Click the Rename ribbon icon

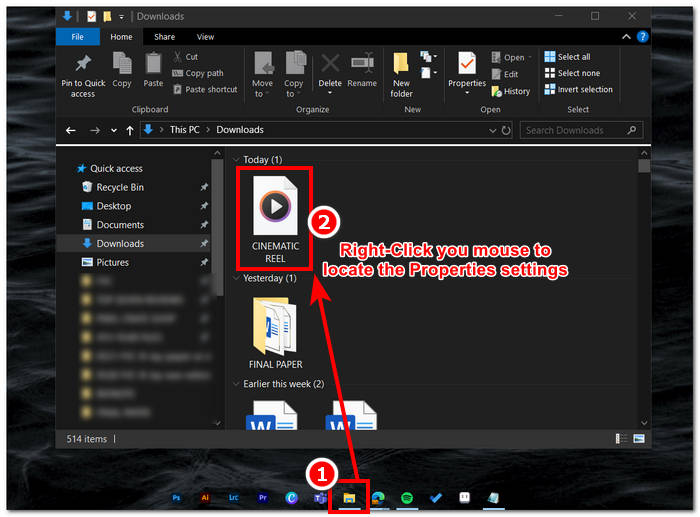[362, 70]
